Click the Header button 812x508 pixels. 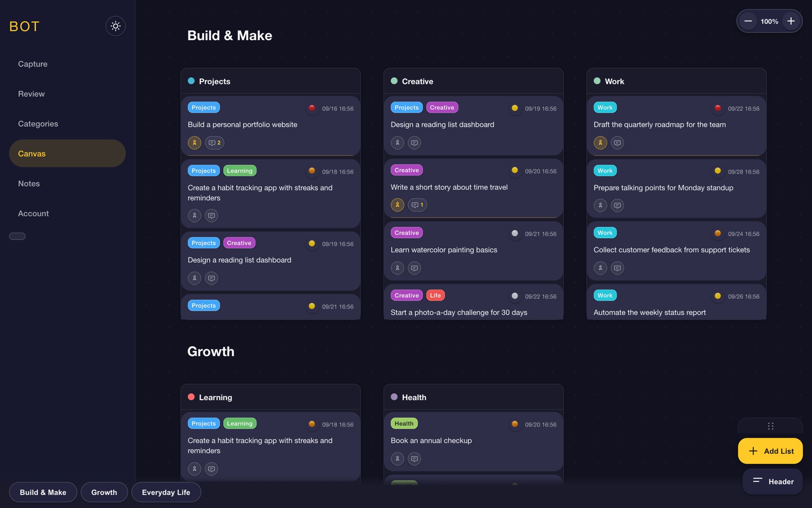coord(773,481)
